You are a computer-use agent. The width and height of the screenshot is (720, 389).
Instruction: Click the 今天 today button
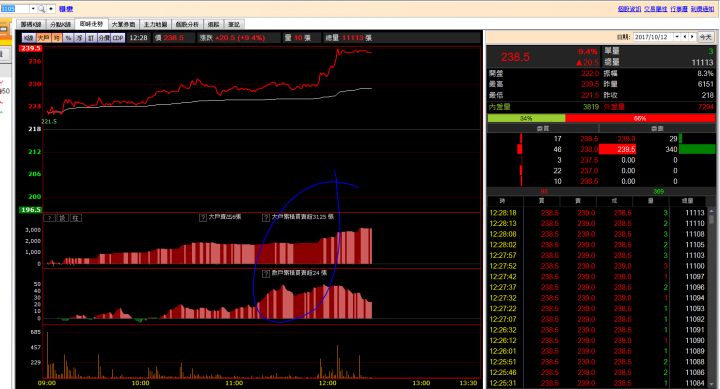(705, 37)
